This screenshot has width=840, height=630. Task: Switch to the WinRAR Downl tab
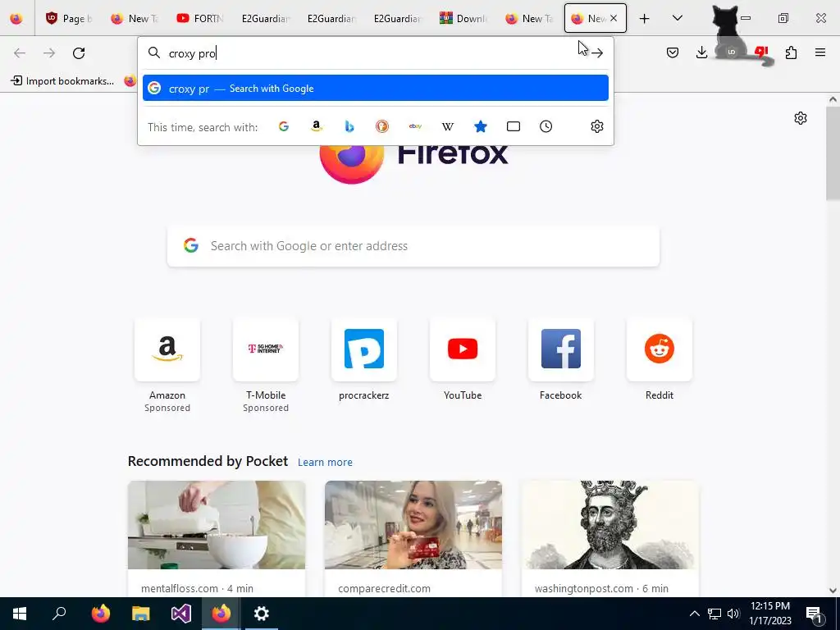[x=463, y=18]
